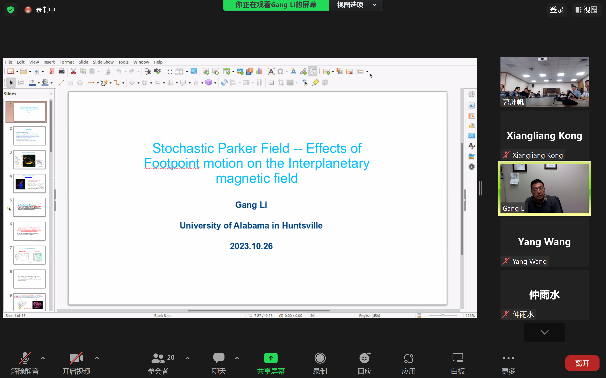The width and height of the screenshot is (606, 378).
Task: Select slide 1 thumbnail in Slides panel
Action: 26,112
